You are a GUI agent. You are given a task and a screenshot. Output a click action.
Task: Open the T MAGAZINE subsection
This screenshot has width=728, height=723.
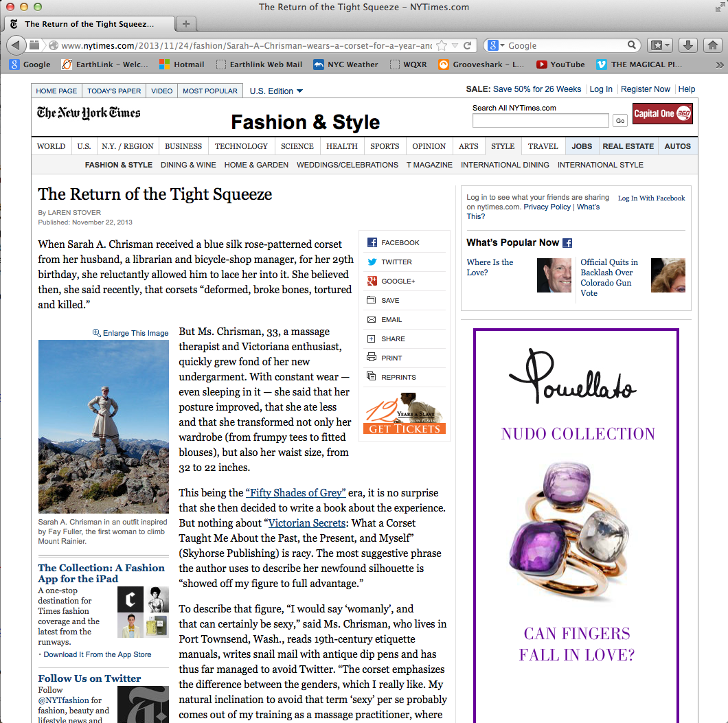pyautogui.click(x=429, y=165)
